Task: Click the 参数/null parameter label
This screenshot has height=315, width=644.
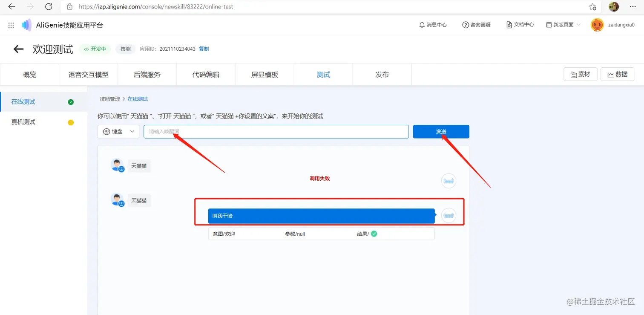Action: [x=295, y=234]
